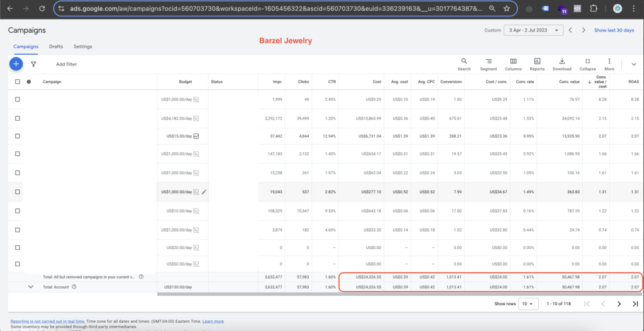The image size is (644, 331).
Task: Switch to the Drafts tab
Action: [x=56, y=47]
